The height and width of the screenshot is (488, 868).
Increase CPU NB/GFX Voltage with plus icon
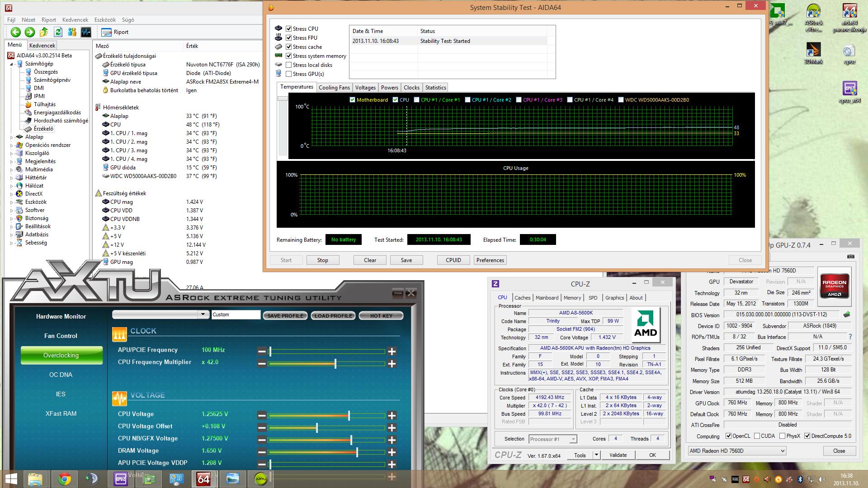[x=392, y=440]
